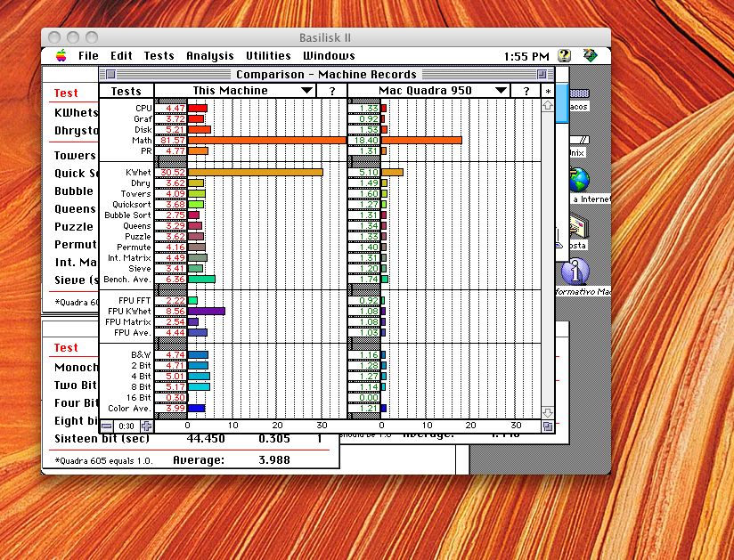Click the scroll down arrow in the Comparison window
Image resolution: width=734 pixels, height=560 pixels.
548,412
